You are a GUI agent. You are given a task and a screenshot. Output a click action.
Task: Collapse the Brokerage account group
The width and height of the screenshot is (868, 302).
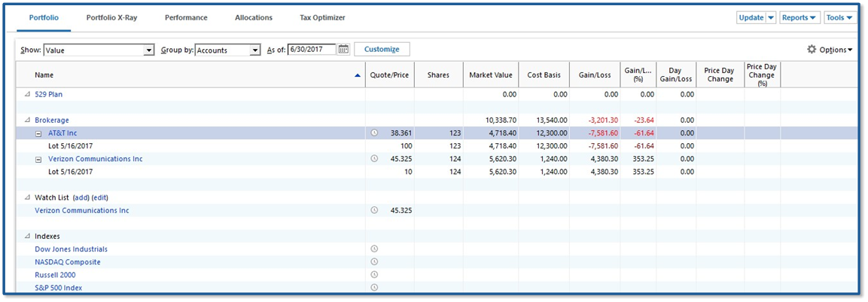click(x=28, y=120)
